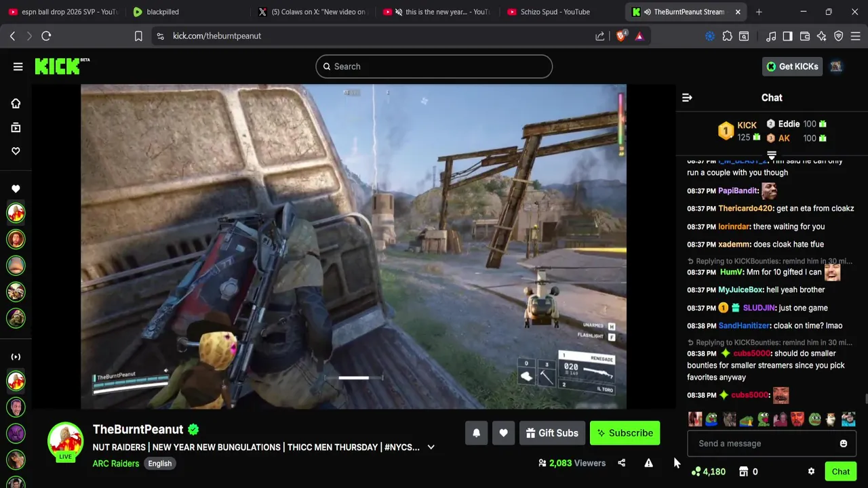Click chat username SandHanitizer

[744, 326]
